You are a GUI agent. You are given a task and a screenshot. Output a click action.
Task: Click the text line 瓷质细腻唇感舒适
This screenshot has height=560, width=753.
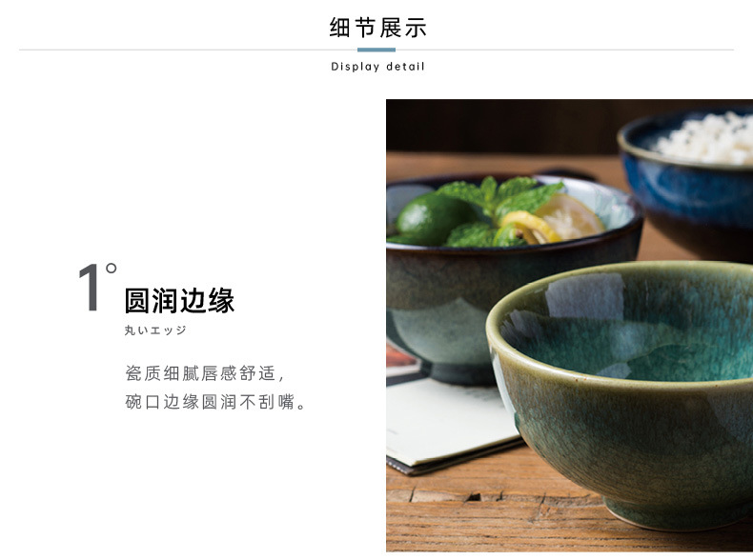click(205, 373)
